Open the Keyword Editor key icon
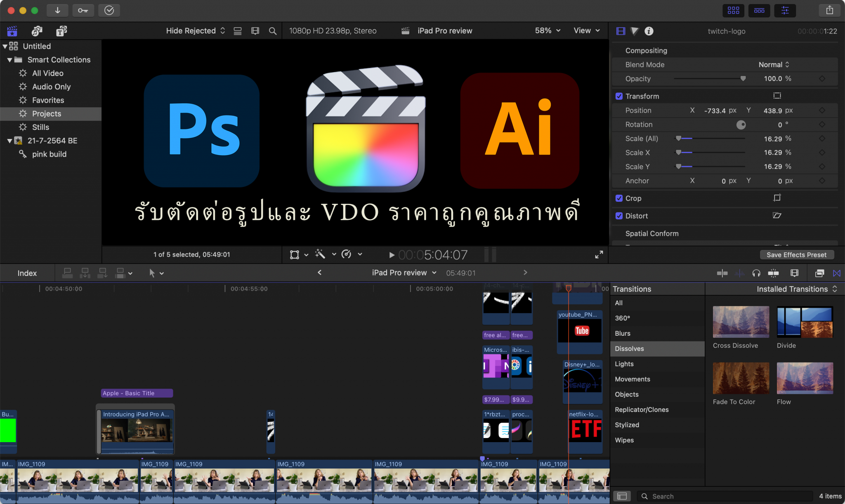 click(83, 10)
